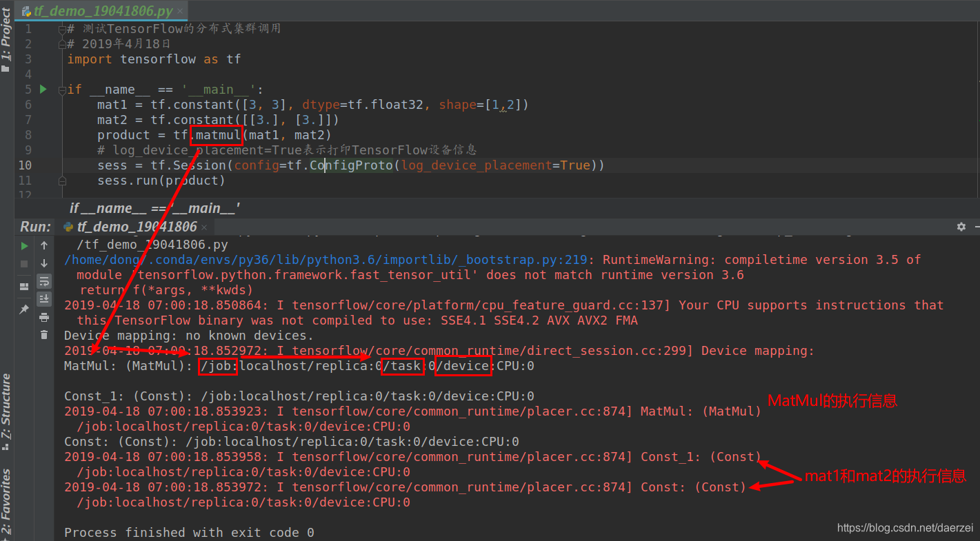Click 'RuntimeWarning' in console output
This screenshot has width=980, height=541.
click(656, 260)
